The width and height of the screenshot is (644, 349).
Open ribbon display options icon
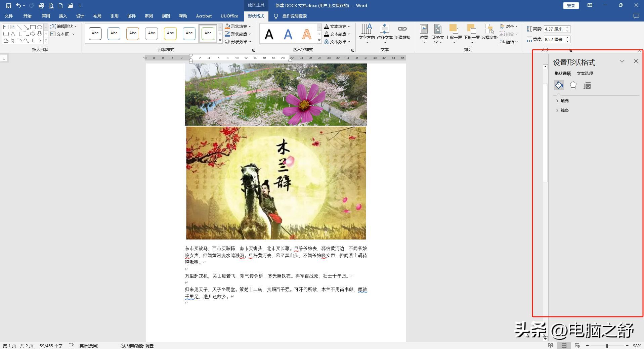pyautogui.click(x=590, y=5)
